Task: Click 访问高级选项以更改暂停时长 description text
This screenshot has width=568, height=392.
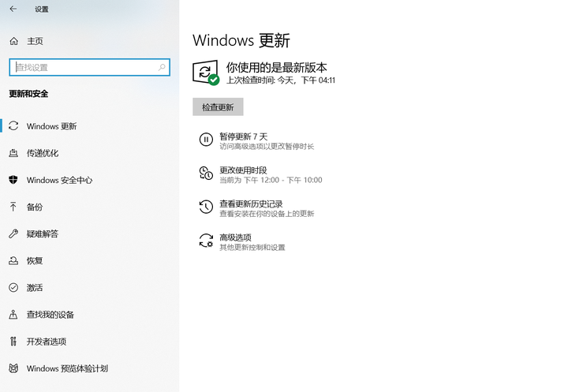Action: [x=267, y=147]
